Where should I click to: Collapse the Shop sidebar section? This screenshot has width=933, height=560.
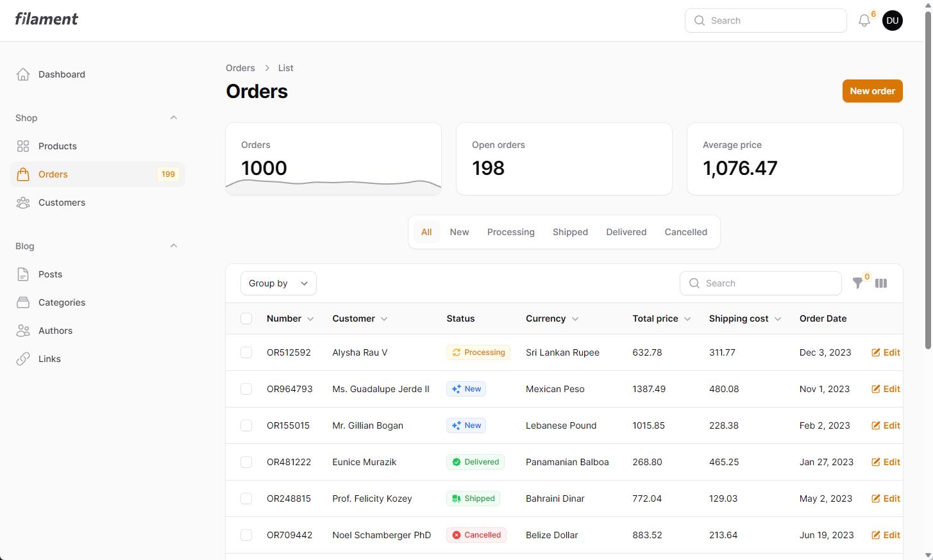[x=173, y=117]
